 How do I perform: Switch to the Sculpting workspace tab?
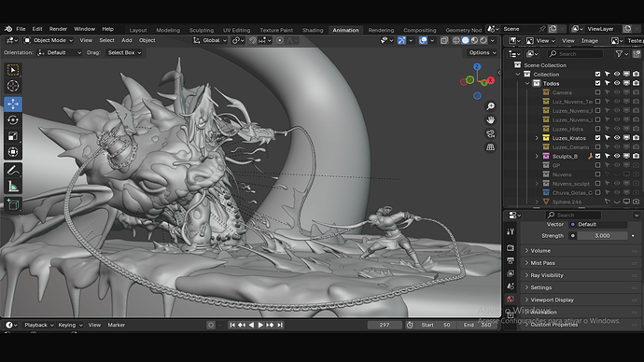click(x=202, y=30)
